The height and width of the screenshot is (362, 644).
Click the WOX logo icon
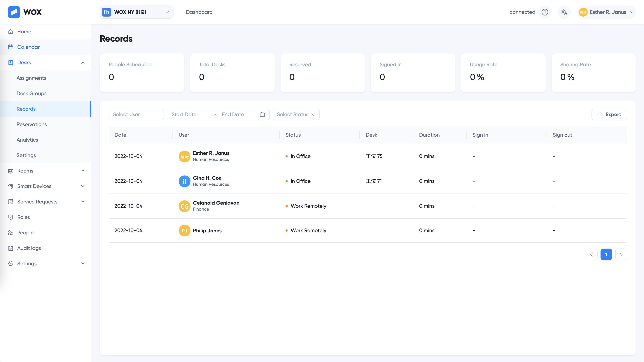14,12
